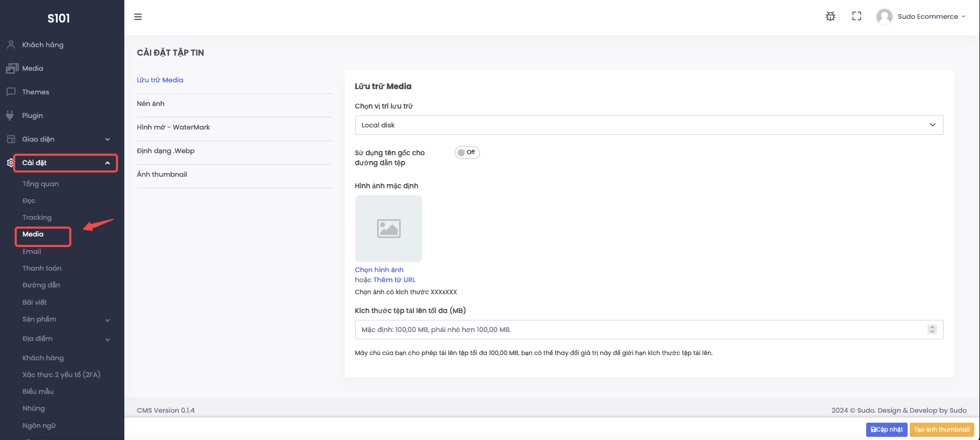
Task: Open Khách hàng settings submenu item
Action: (x=43, y=358)
